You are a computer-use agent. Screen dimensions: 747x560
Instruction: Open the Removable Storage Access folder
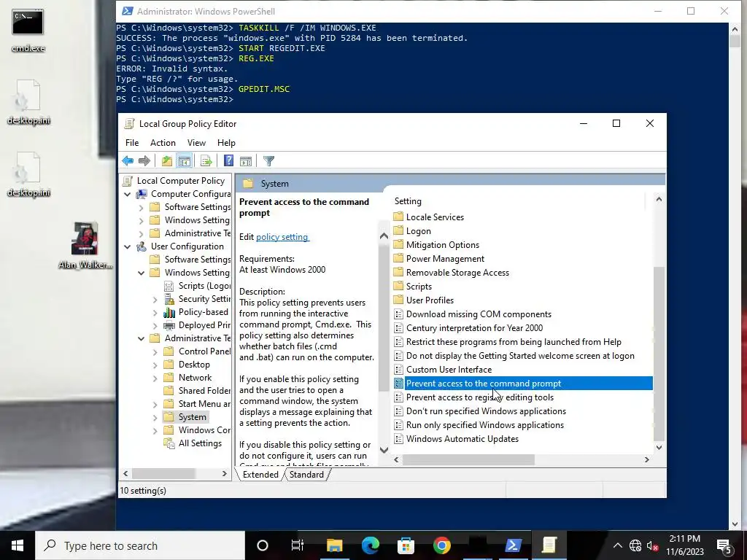click(x=457, y=273)
